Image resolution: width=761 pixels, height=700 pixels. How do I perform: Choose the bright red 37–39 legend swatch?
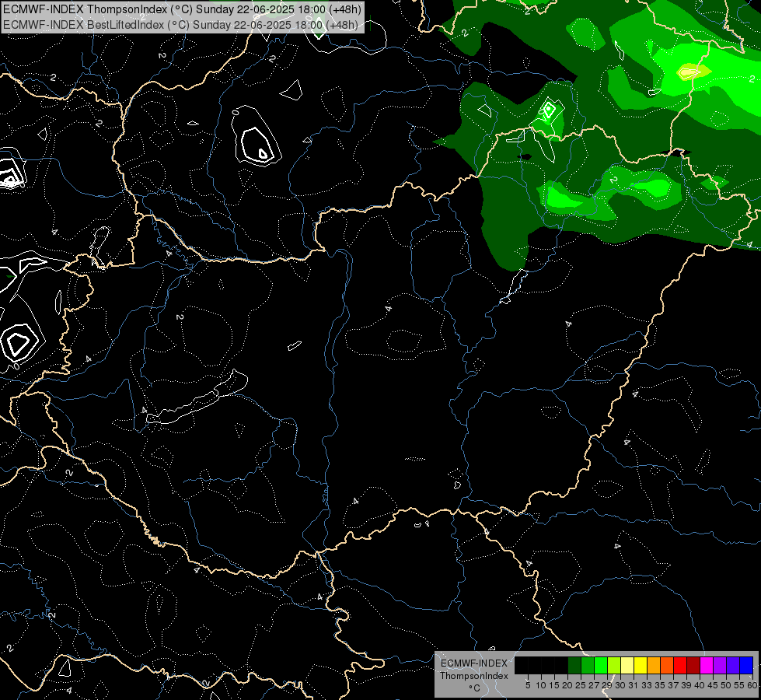tap(680, 665)
